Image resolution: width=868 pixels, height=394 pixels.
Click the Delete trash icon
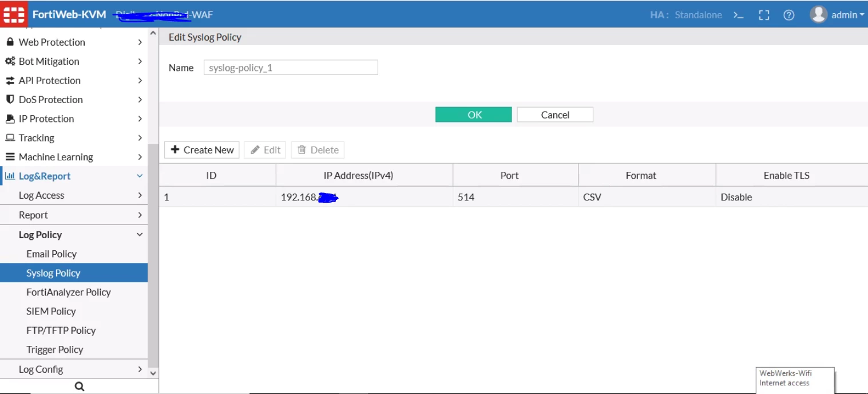point(317,149)
